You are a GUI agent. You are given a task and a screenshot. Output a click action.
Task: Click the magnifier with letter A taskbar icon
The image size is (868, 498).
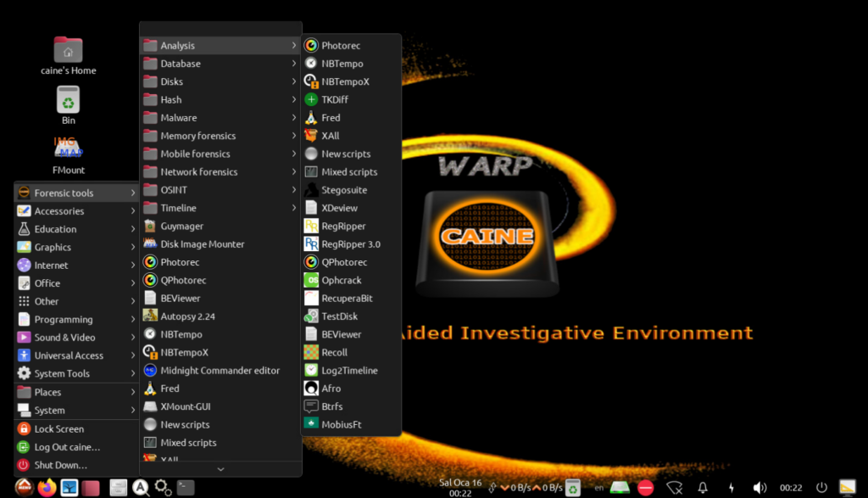click(x=141, y=488)
